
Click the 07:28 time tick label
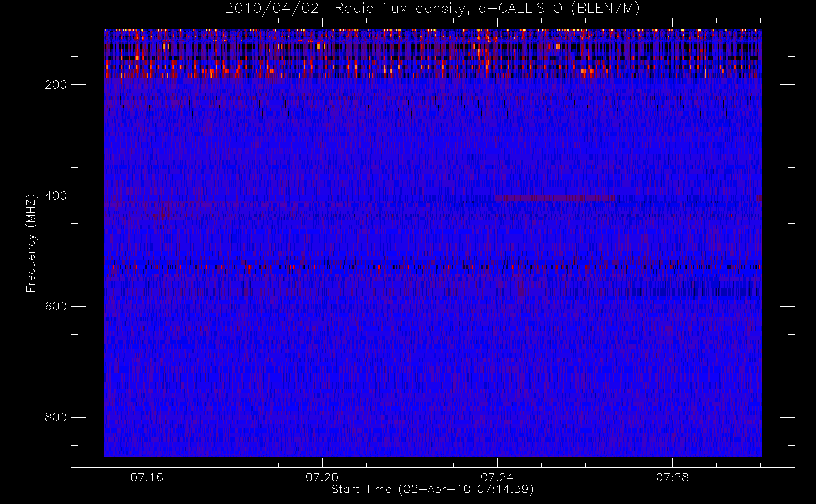(672, 477)
